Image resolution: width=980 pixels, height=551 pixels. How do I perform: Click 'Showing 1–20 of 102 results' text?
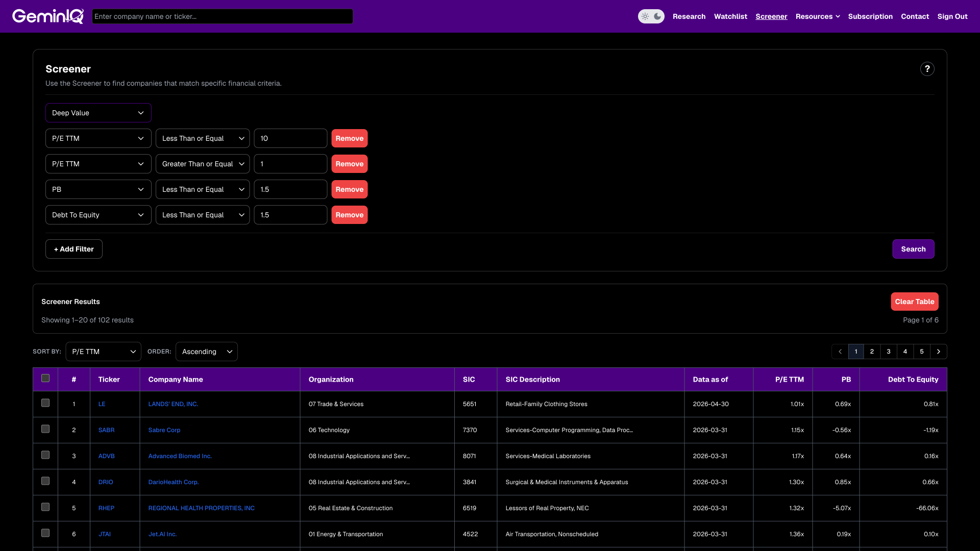(x=87, y=320)
